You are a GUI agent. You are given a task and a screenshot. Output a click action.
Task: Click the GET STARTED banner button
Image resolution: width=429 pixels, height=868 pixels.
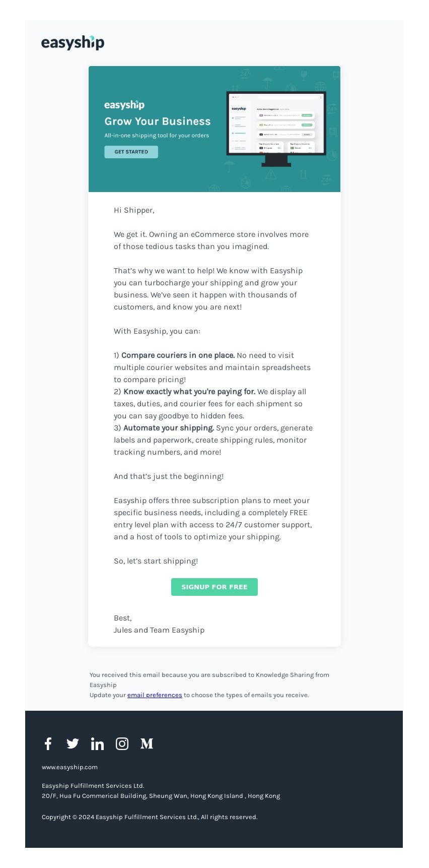(x=131, y=152)
